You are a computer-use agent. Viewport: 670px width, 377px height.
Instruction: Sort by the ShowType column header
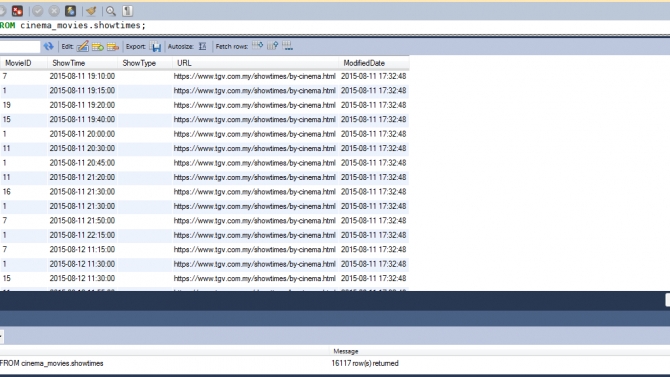144,63
